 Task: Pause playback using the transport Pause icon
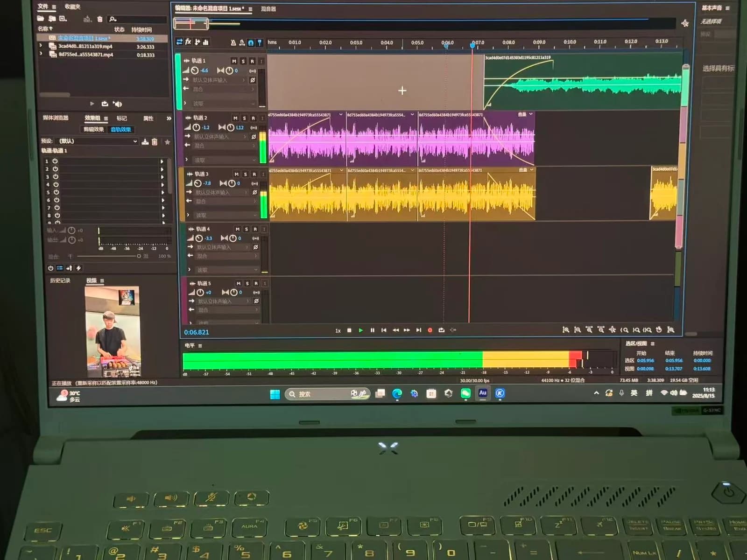point(372,330)
